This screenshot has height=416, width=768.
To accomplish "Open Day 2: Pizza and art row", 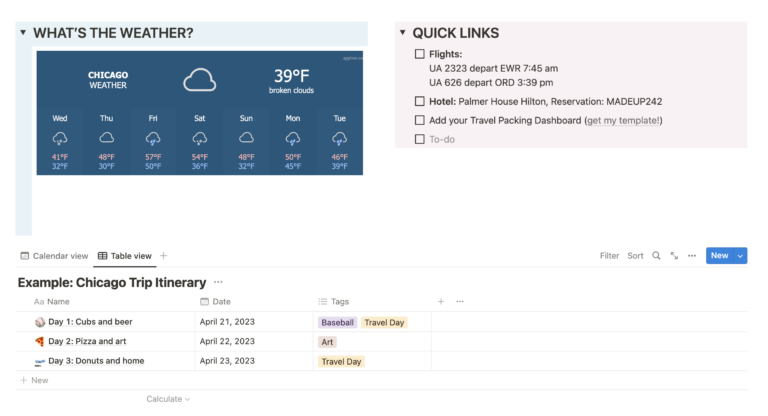I will [x=87, y=342].
